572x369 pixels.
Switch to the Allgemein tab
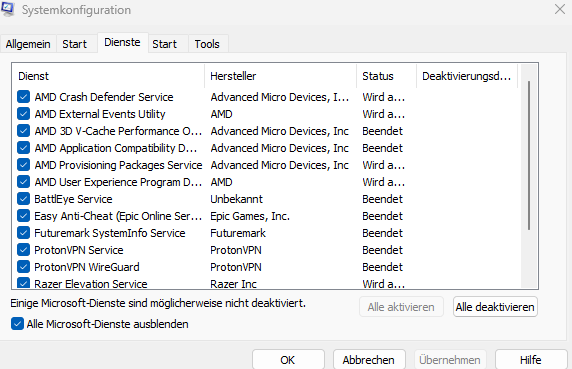click(x=28, y=44)
